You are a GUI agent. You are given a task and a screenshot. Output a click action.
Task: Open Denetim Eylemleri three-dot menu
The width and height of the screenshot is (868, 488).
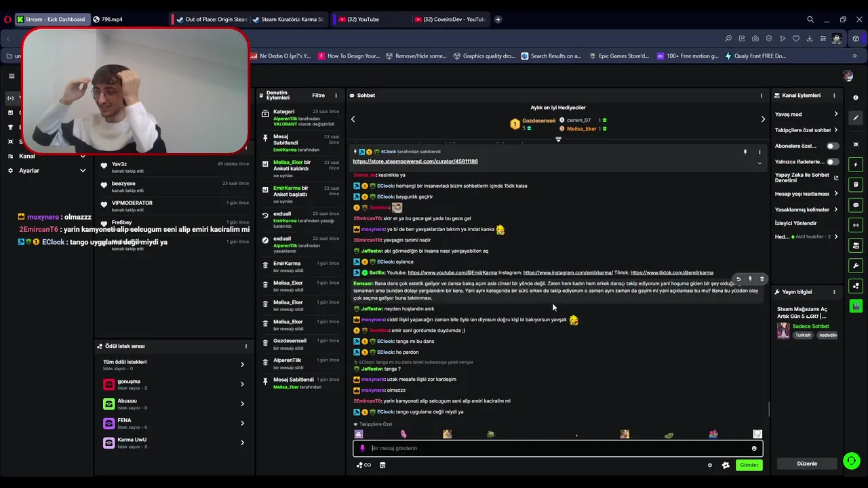(336, 96)
